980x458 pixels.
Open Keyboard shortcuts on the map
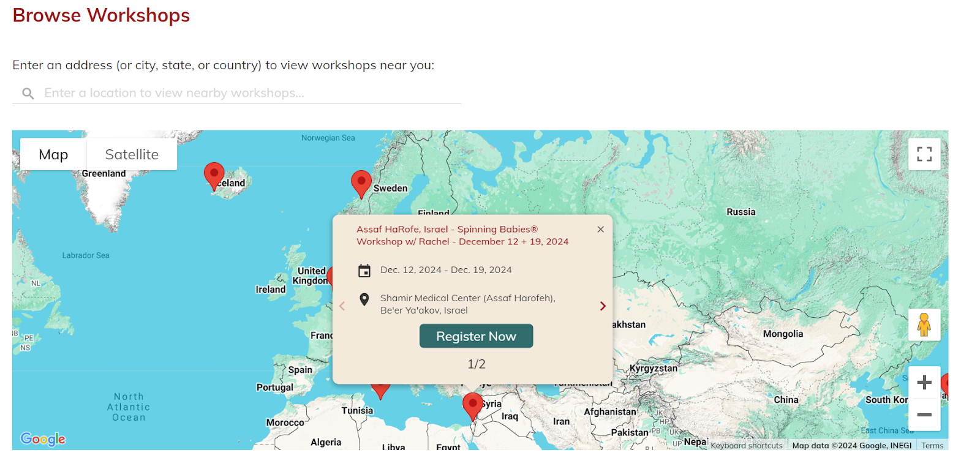point(747,445)
